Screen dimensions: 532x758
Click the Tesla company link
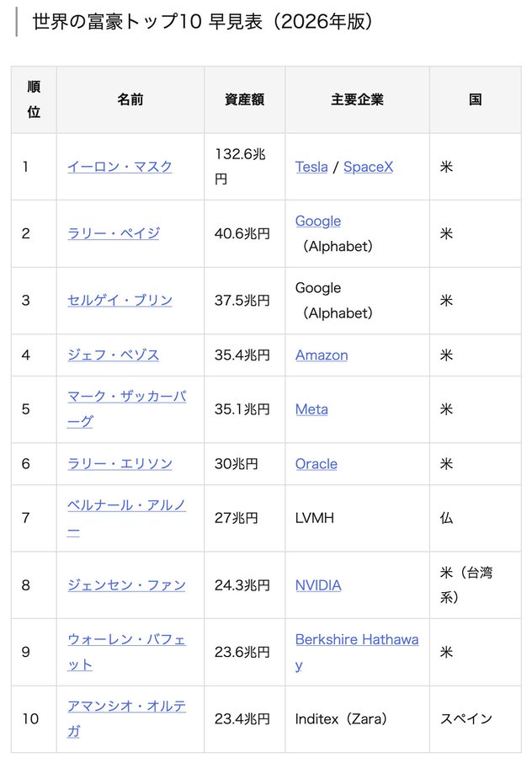point(311,167)
